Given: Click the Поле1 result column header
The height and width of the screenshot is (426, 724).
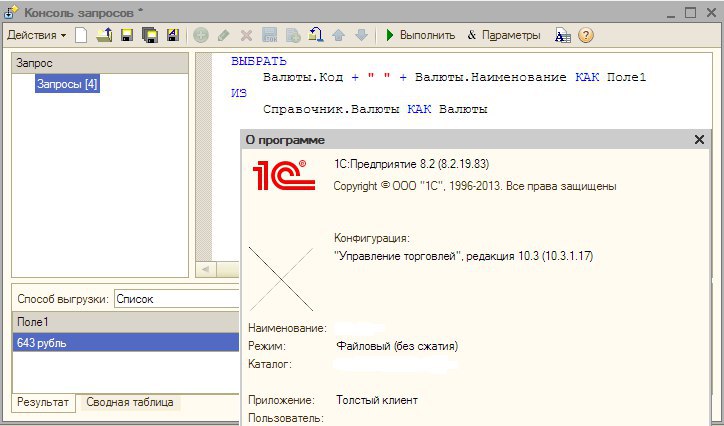Looking at the screenshot, I should [x=126, y=322].
